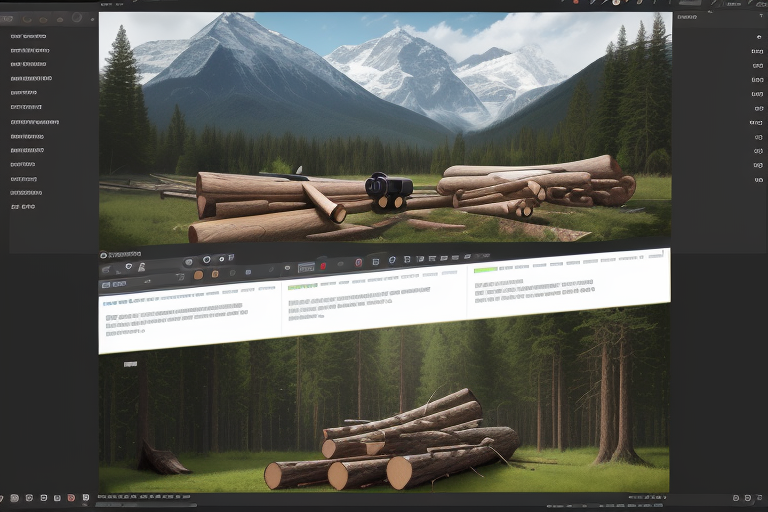Click the red icon in the top toolbar

[x=576, y=3]
